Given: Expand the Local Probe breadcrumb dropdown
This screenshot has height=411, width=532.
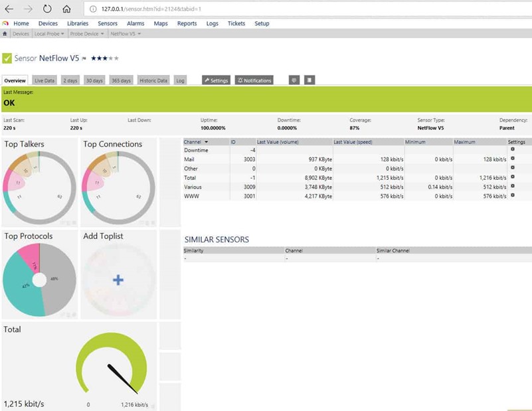Looking at the screenshot, I should click(49, 33).
